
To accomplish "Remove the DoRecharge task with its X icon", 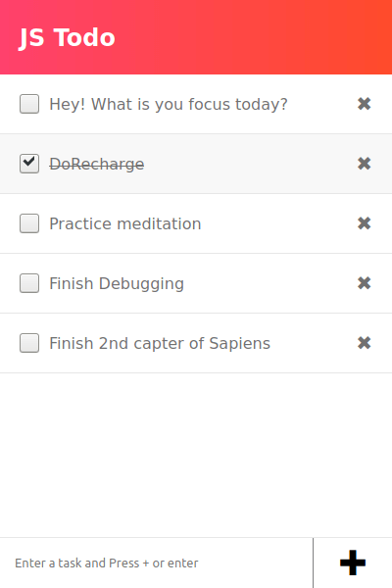I will click(365, 164).
